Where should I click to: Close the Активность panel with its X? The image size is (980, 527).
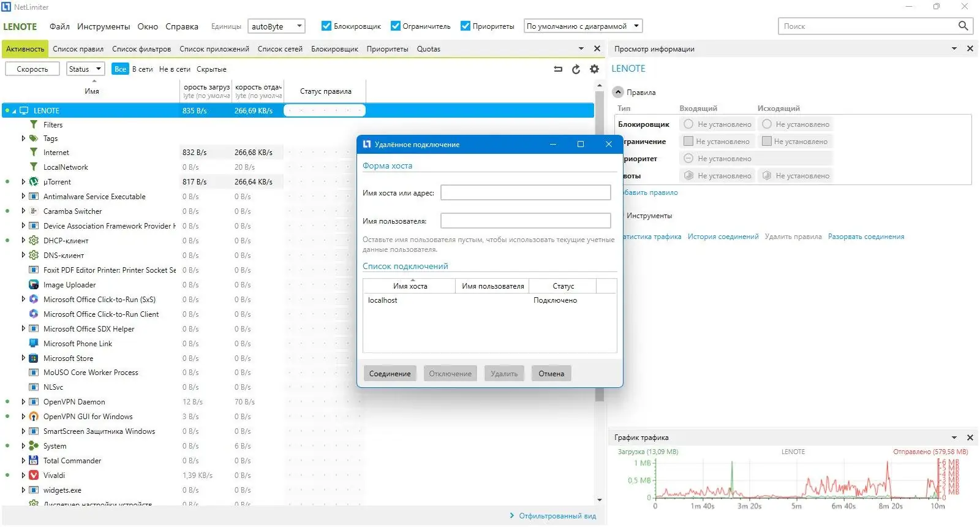(x=597, y=48)
